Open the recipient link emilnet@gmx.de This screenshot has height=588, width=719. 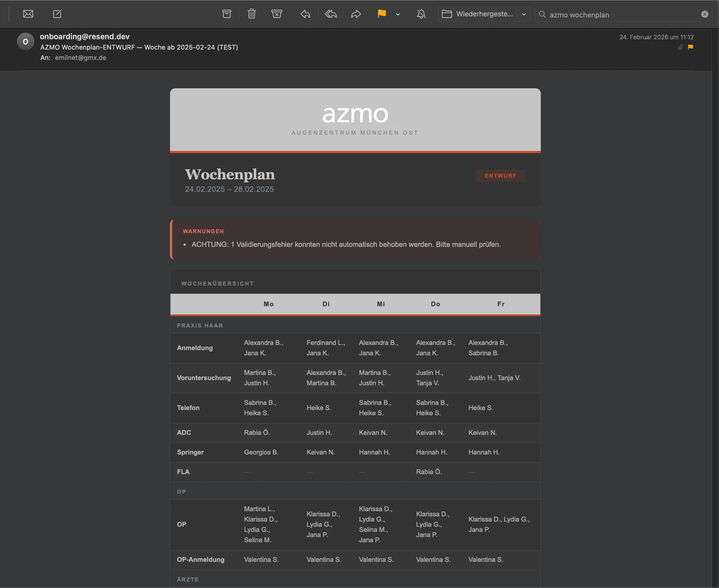(80, 57)
